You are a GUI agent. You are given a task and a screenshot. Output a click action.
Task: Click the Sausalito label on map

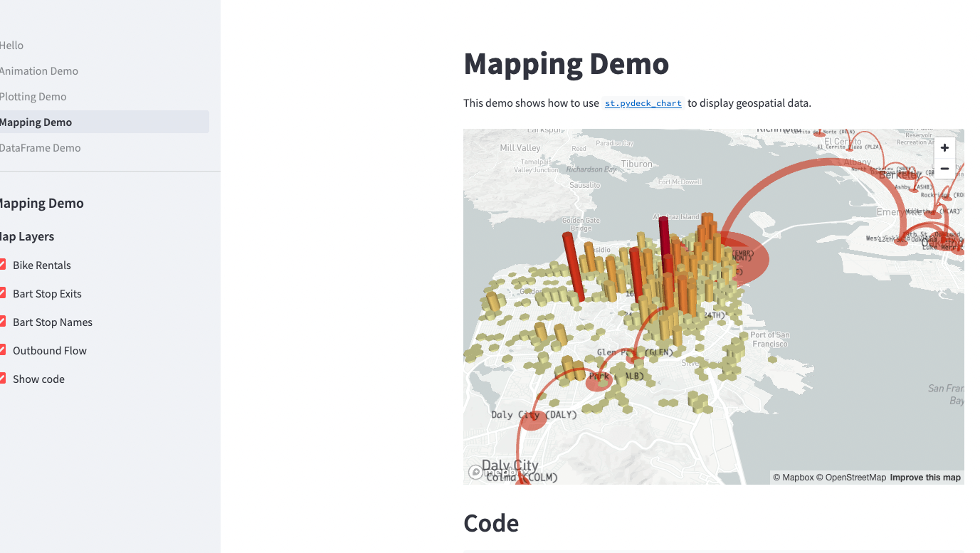(x=585, y=185)
